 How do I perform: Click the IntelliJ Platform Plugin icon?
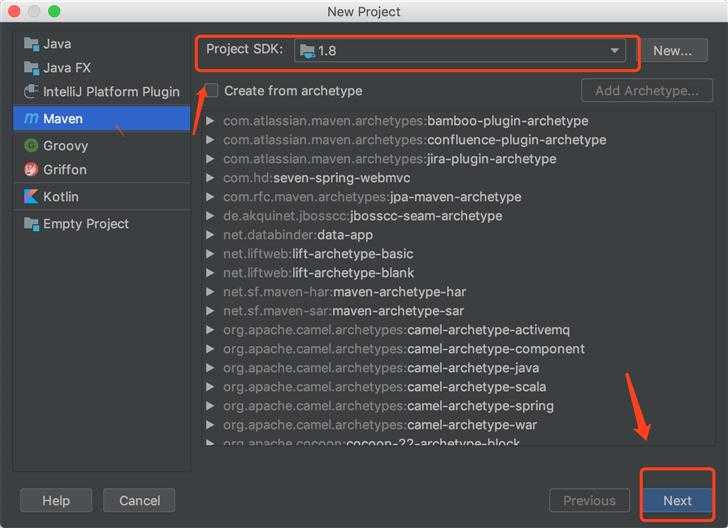pyautogui.click(x=31, y=91)
